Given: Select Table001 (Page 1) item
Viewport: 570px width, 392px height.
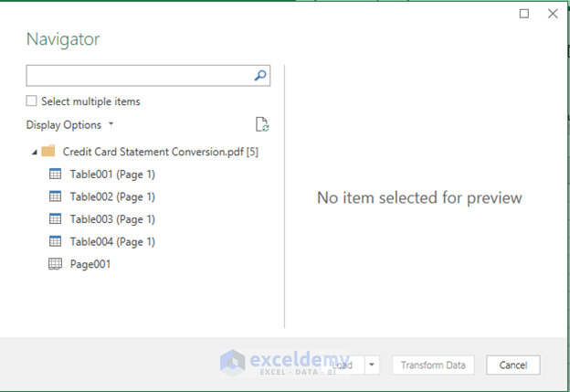Looking at the screenshot, I should point(112,174).
